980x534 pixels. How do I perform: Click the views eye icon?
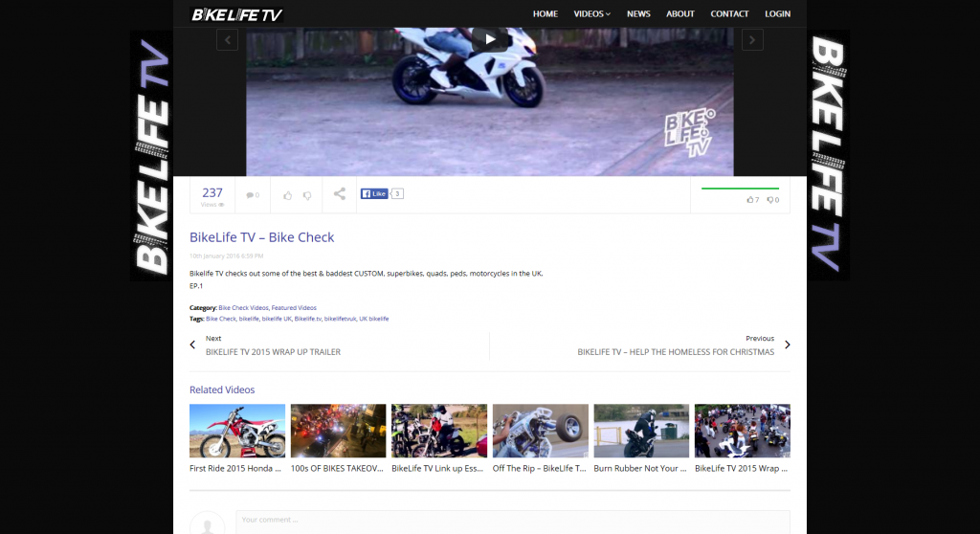pos(221,205)
